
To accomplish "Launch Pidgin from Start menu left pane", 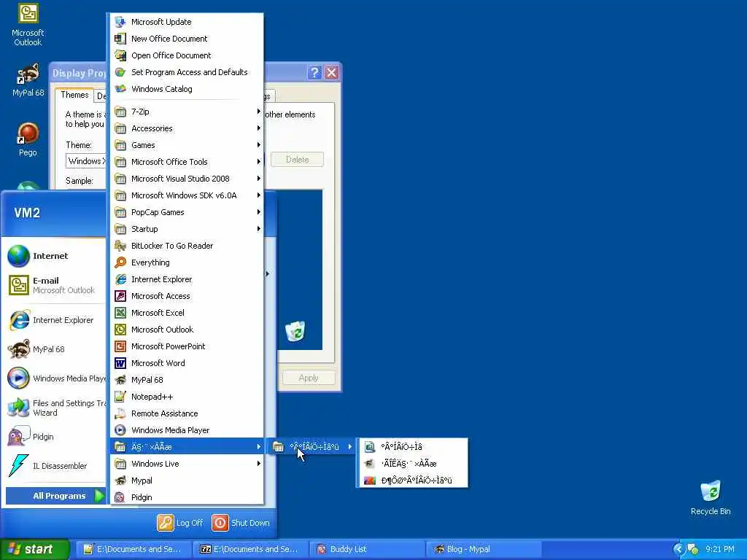I will (55, 437).
